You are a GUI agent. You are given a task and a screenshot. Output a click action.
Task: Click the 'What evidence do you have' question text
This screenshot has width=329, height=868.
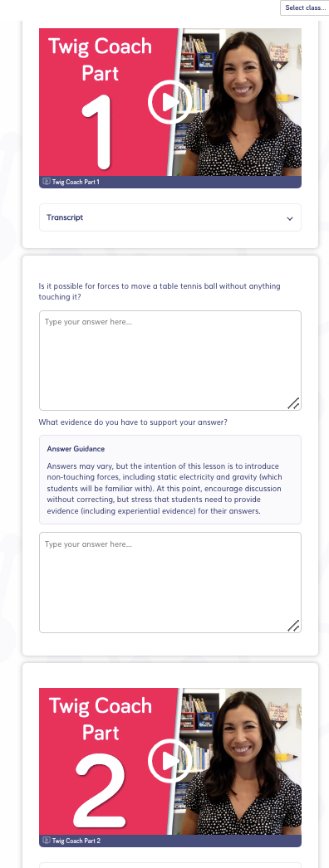click(x=133, y=422)
